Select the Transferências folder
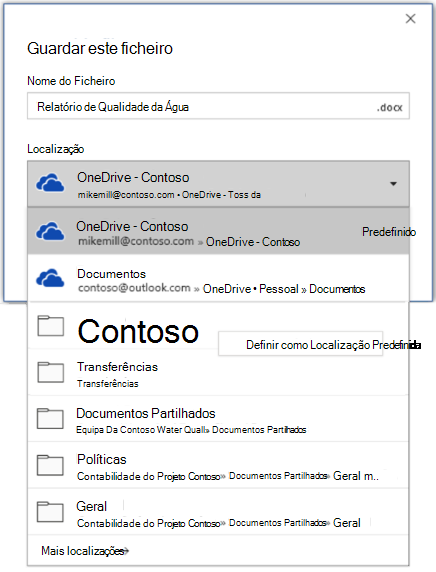436x572 pixels. (x=218, y=372)
